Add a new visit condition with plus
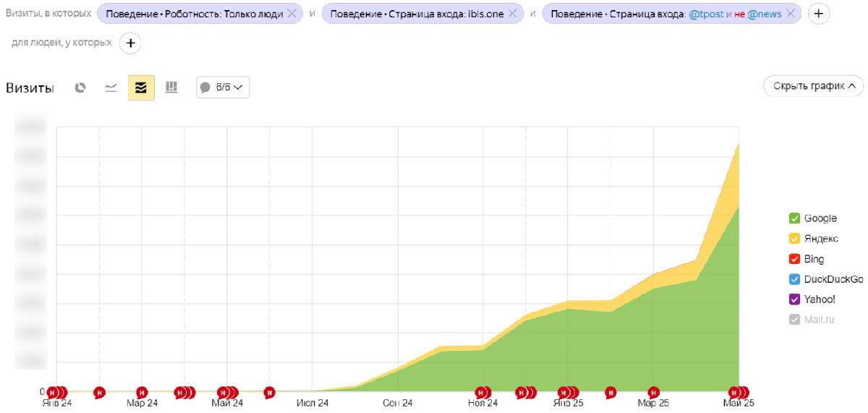The image size is (868, 413). point(818,14)
